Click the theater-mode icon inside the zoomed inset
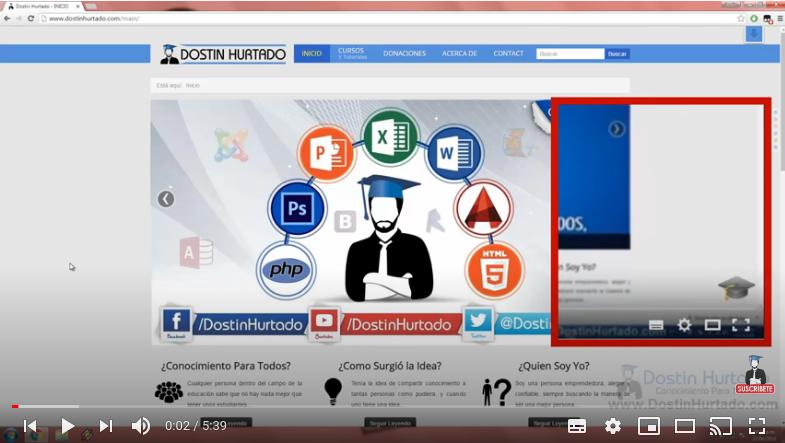Screen dimensions: 785x443 [712, 325]
